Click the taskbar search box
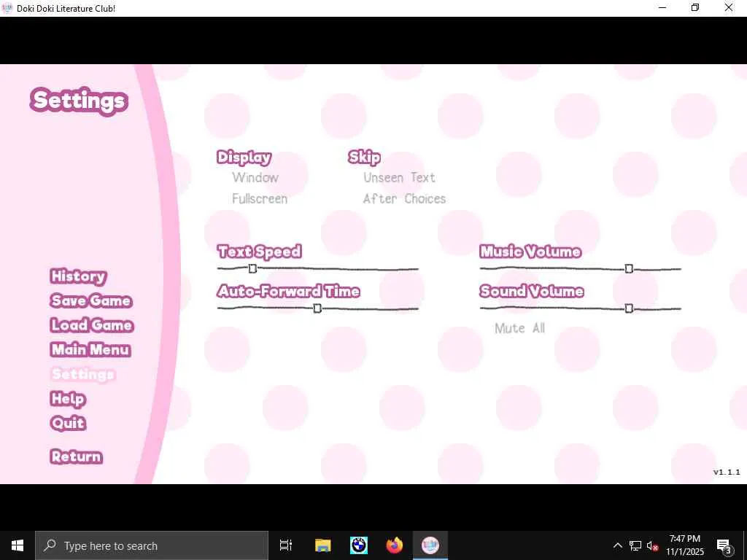This screenshot has height=560, width=747. click(152, 545)
